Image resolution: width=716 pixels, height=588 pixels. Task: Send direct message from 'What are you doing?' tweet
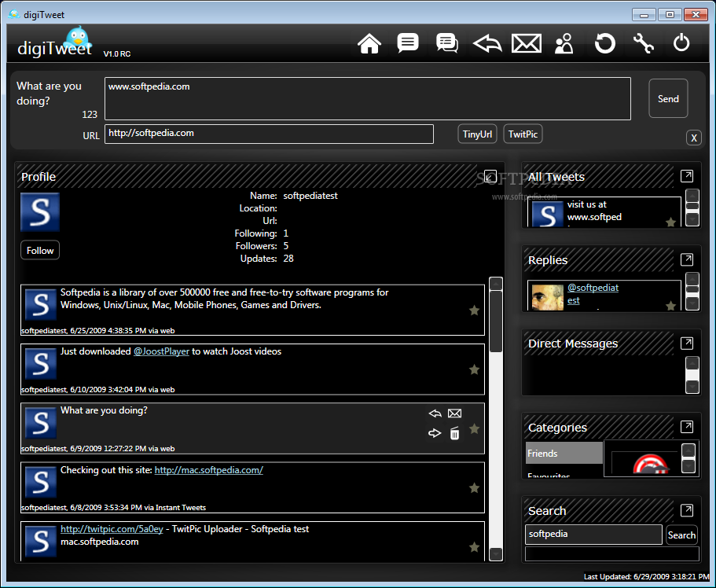point(454,413)
